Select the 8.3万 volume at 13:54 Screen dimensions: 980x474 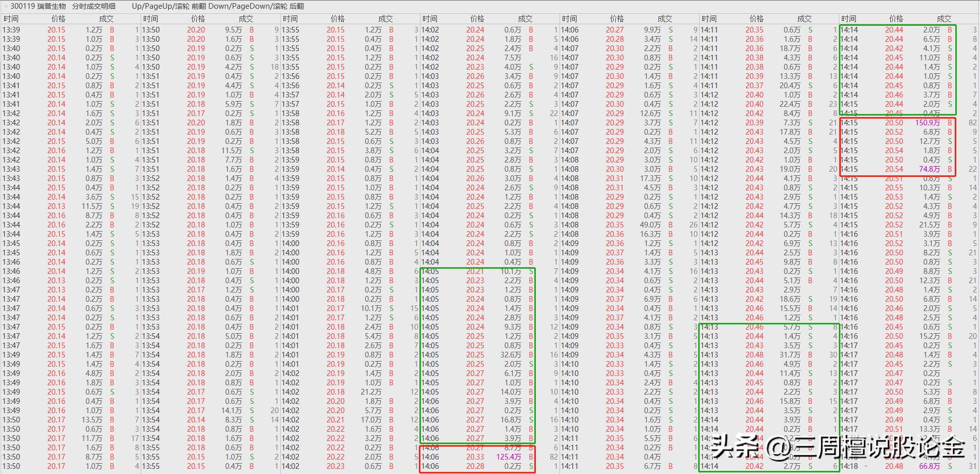pos(233,420)
